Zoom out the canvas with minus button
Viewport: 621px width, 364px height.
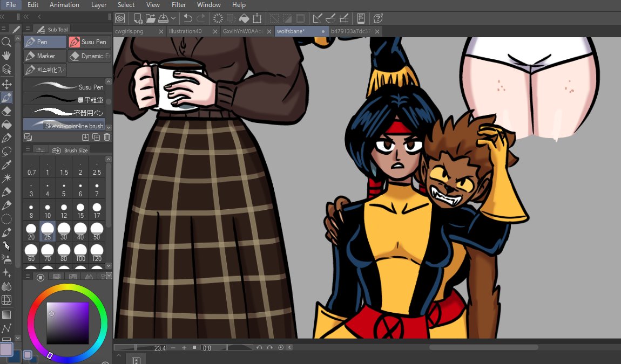point(173,348)
